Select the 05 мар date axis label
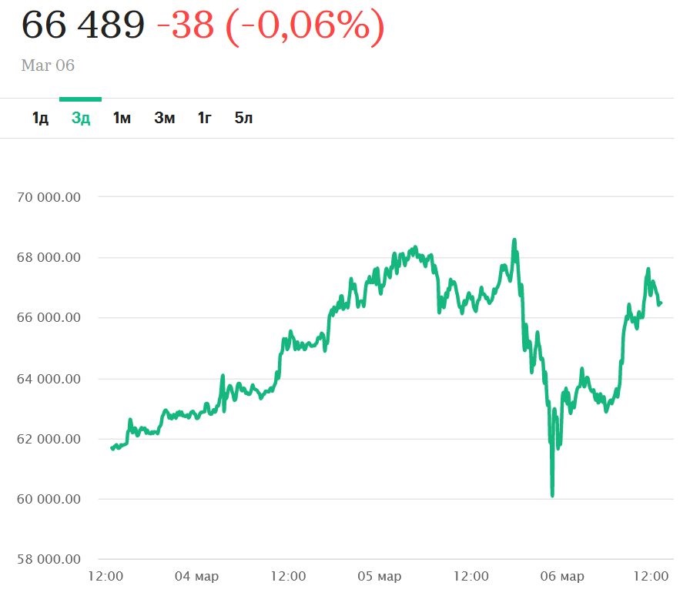This screenshot has height=596, width=700. point(380,577)
